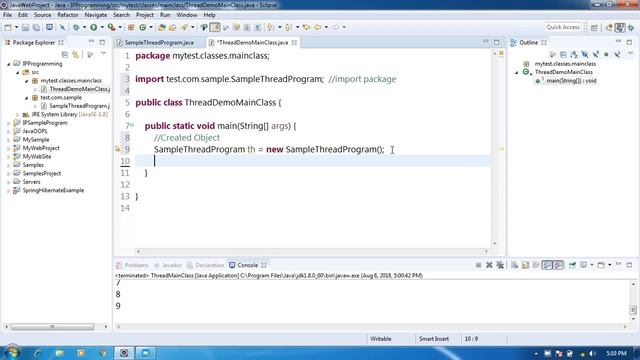This screenshot has height=360, width=640.
Task: Click the Back navigation arrow icon
Action: pyautogui.click(x=317, y=27)
